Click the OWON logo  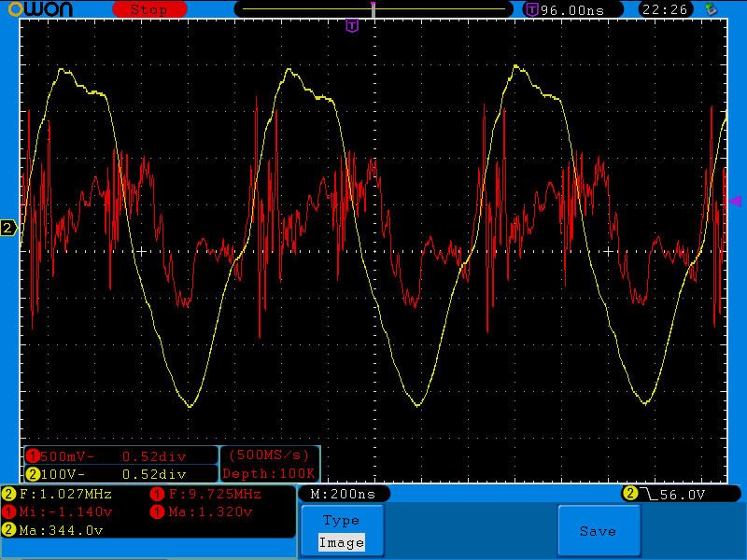[40, 9]
